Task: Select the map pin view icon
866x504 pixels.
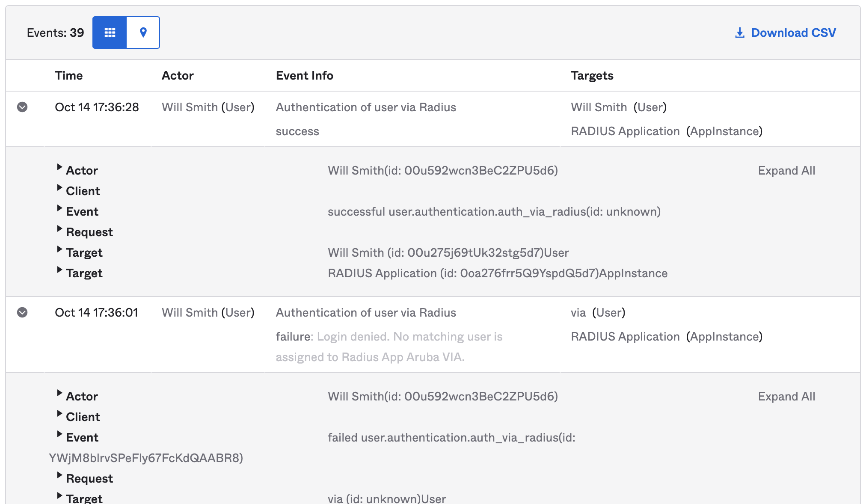Action: pos(143,32)
